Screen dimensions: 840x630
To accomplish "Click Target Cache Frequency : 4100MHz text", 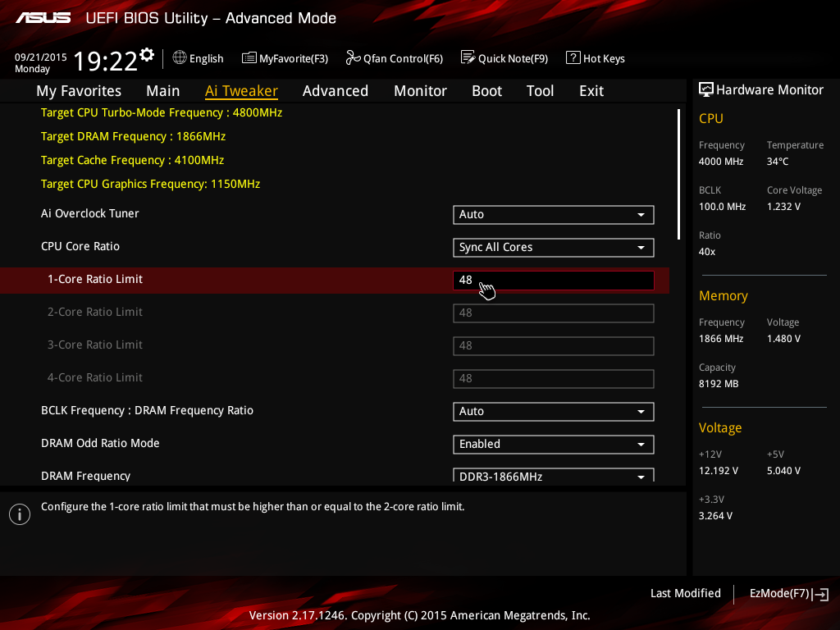I will (x=132, y=160).
